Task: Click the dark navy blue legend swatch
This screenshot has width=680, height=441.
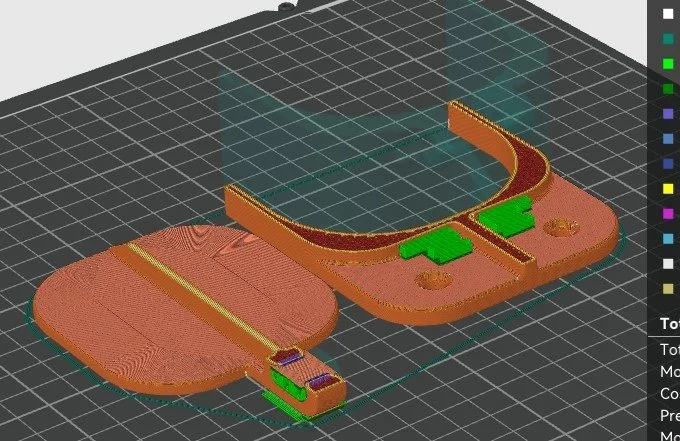Action: click(668, 164)
